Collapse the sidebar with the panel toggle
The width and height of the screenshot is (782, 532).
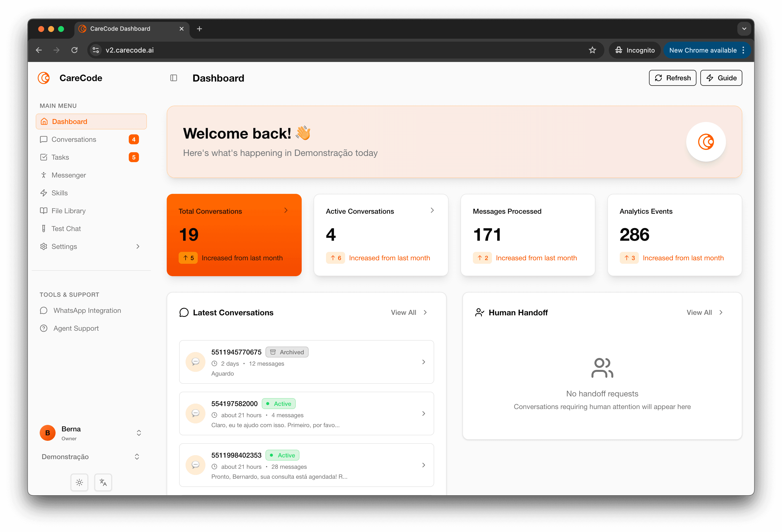(174, 78)
